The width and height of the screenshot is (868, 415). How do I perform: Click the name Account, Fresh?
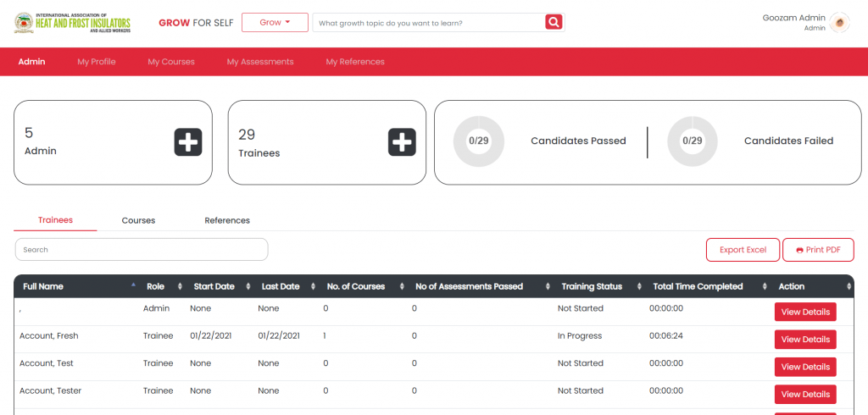tap(48, 336)
